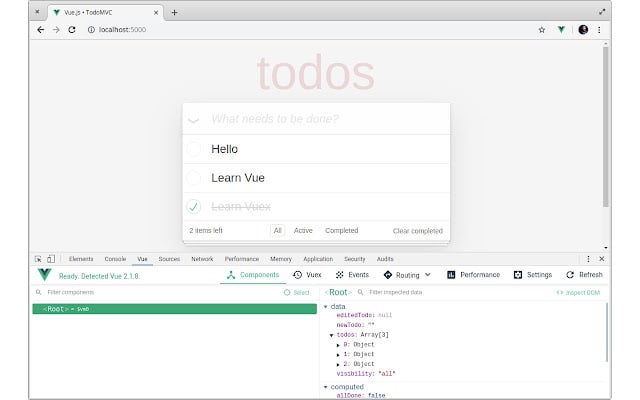Click the Refresh button in Vue devtools

[x=584, y=275]
